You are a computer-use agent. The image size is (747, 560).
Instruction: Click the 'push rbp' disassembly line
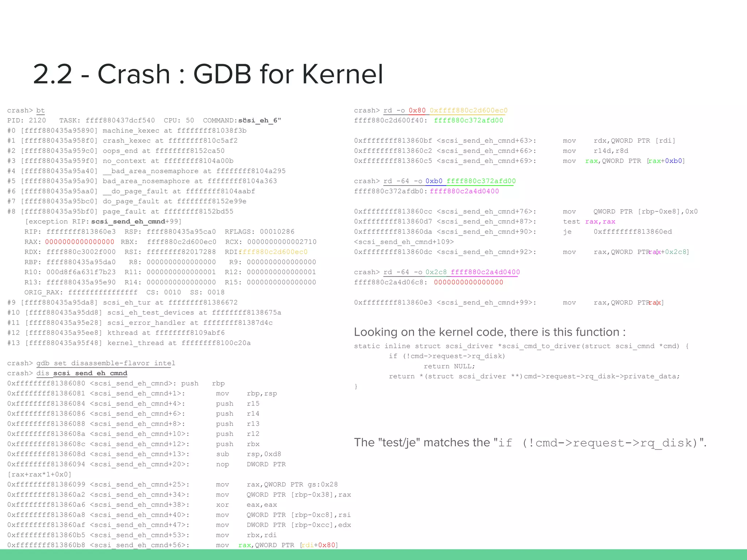coord(116,384)
